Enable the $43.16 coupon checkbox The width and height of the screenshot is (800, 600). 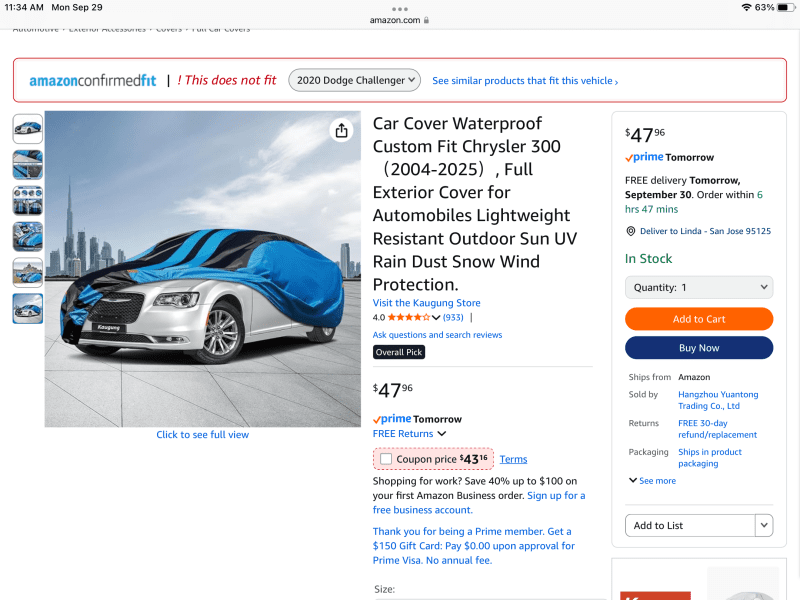(386, 459)
